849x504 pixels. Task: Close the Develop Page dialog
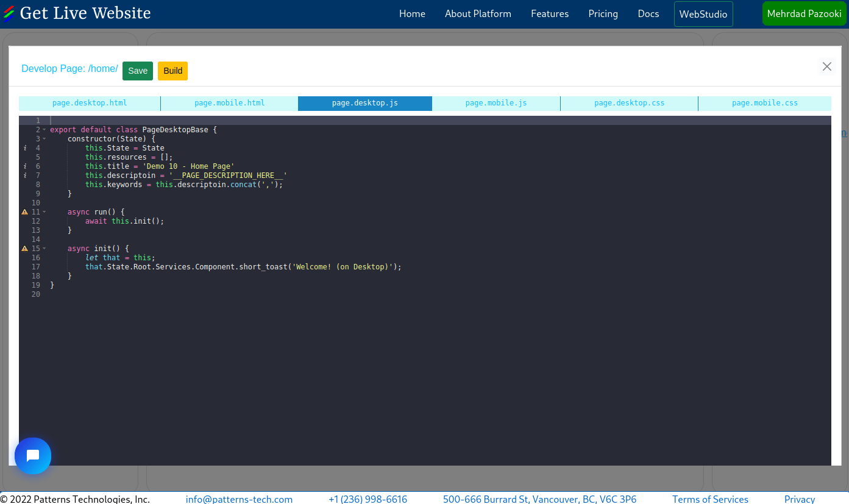click(x=826, y=66)
